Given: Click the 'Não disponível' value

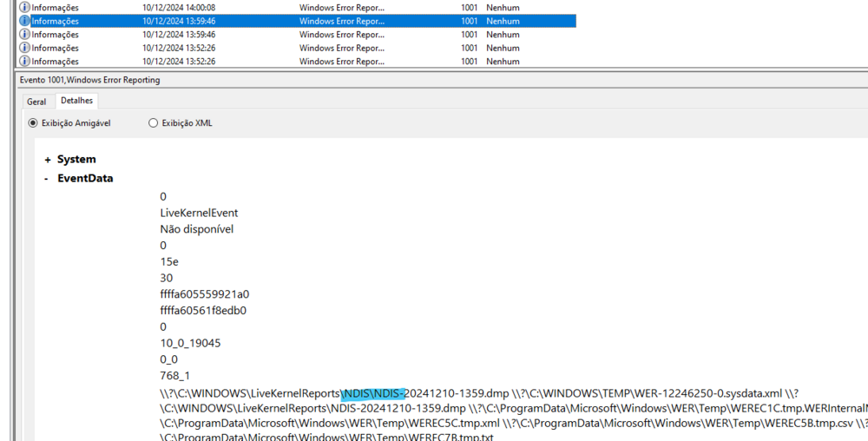Looking at the screenshot, I should [196, 229].
